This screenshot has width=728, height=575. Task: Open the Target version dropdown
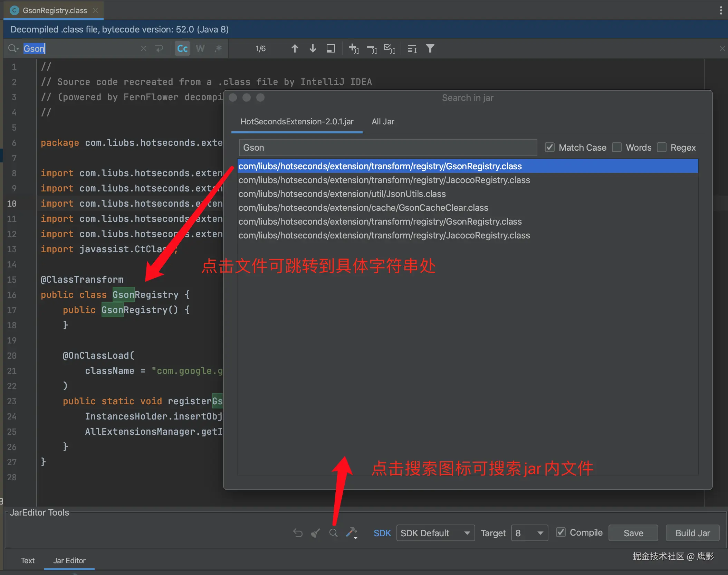click(x=529, y=533)
